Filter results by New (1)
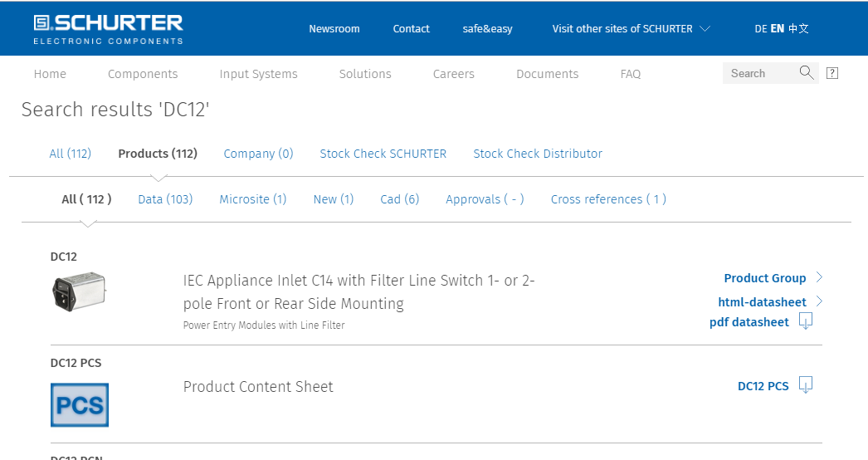 334,199
